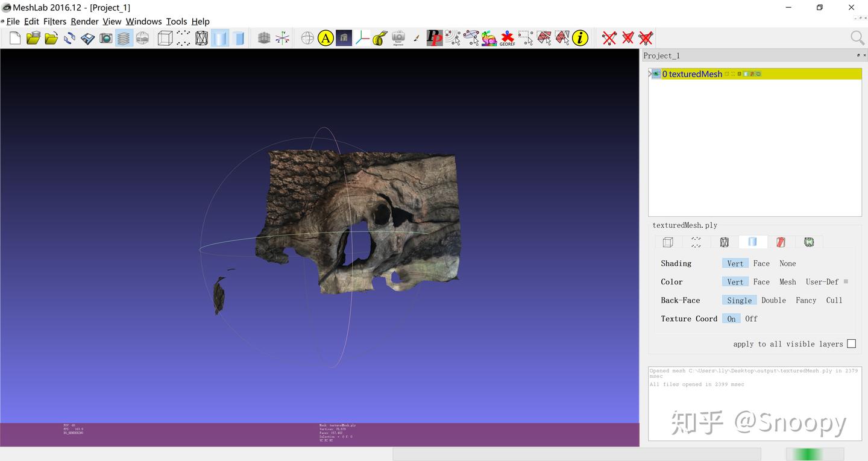Click the User-Def color swatch
The width and height of the screenshot is (868, 461).
[x=846, y=281]
